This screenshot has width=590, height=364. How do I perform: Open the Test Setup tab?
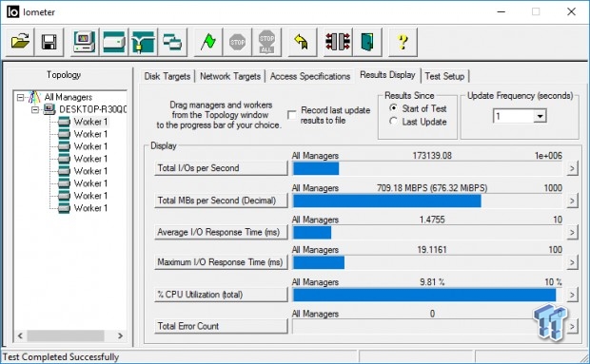pyautogui.click(x=444, y=76)
